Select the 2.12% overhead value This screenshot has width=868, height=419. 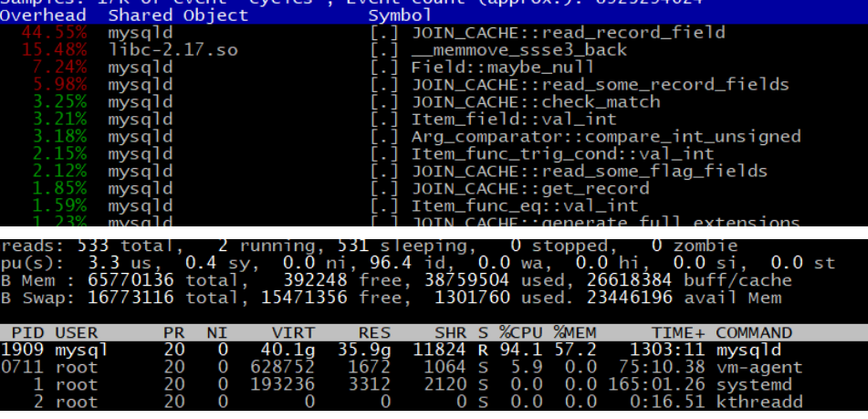click(x=59, y=171)
